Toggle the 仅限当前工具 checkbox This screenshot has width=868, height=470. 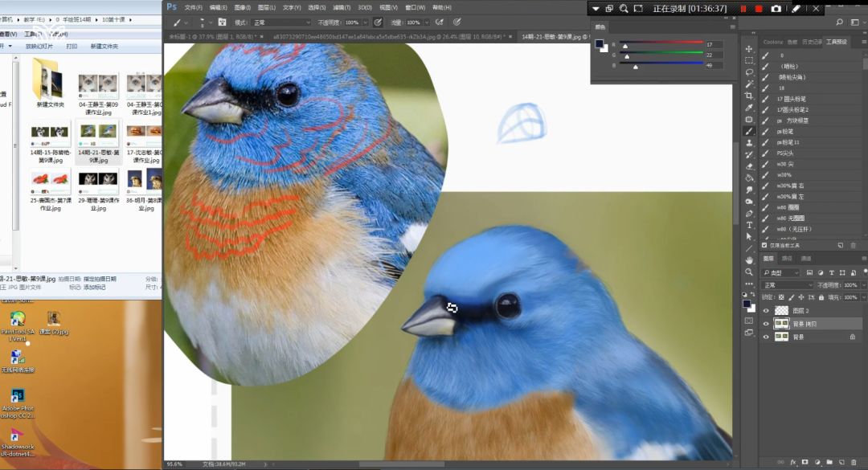pos(765,245)
